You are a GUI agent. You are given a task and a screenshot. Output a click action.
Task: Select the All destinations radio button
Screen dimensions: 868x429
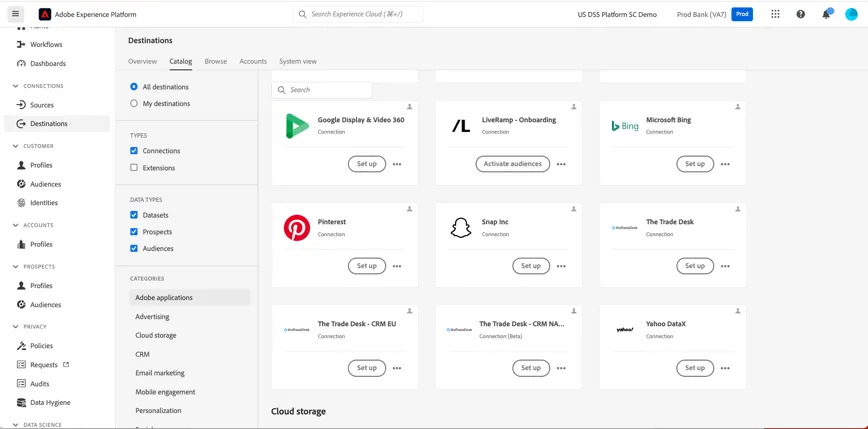(x=133, y=87)
